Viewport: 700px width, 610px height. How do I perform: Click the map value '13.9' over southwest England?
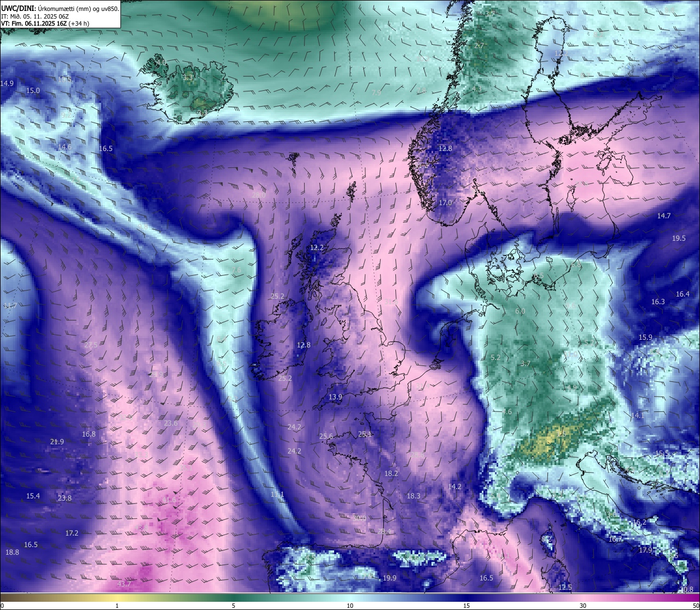pos(335,397)
